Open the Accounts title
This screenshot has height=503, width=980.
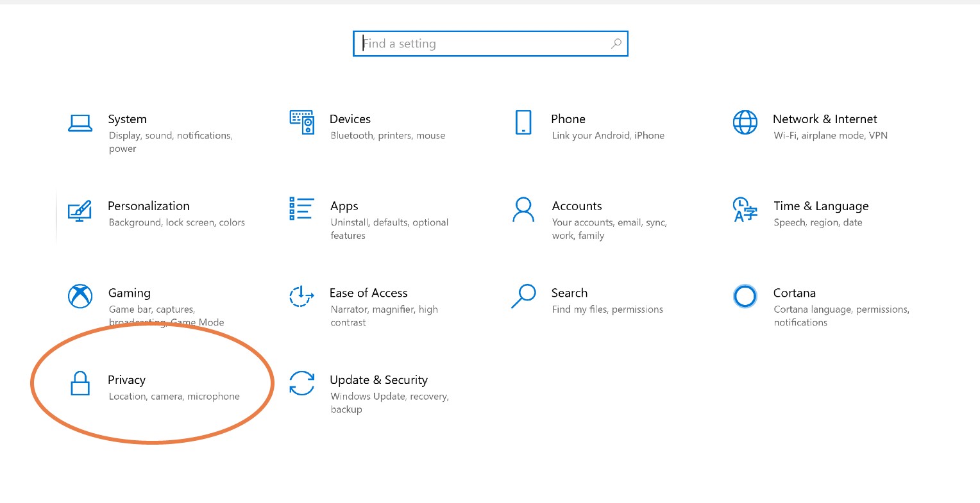577,206
